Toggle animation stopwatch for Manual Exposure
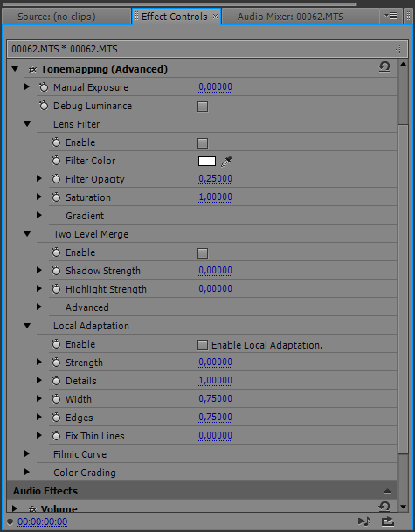415x532 pixels. click(44, 87)
